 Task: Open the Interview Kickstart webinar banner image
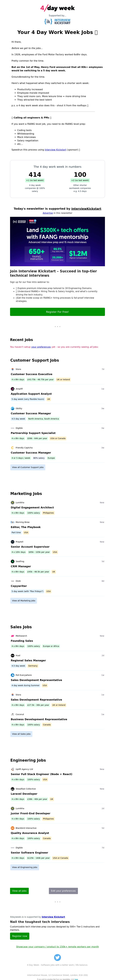tap(57, 241)
